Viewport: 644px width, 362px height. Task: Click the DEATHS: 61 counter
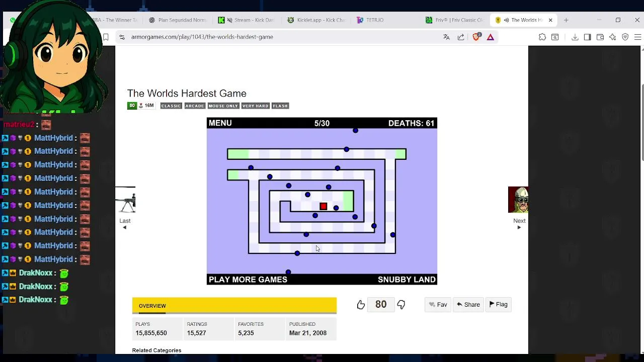[411, 123]
